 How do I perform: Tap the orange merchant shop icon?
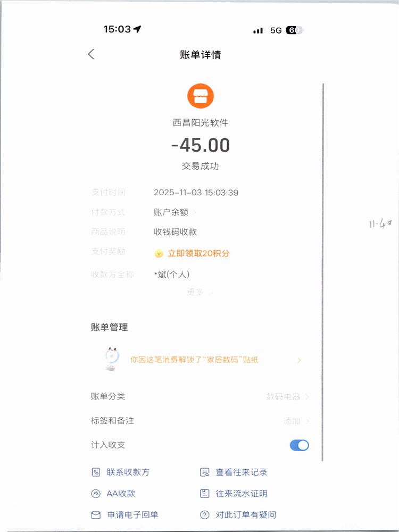click(200, 96)
